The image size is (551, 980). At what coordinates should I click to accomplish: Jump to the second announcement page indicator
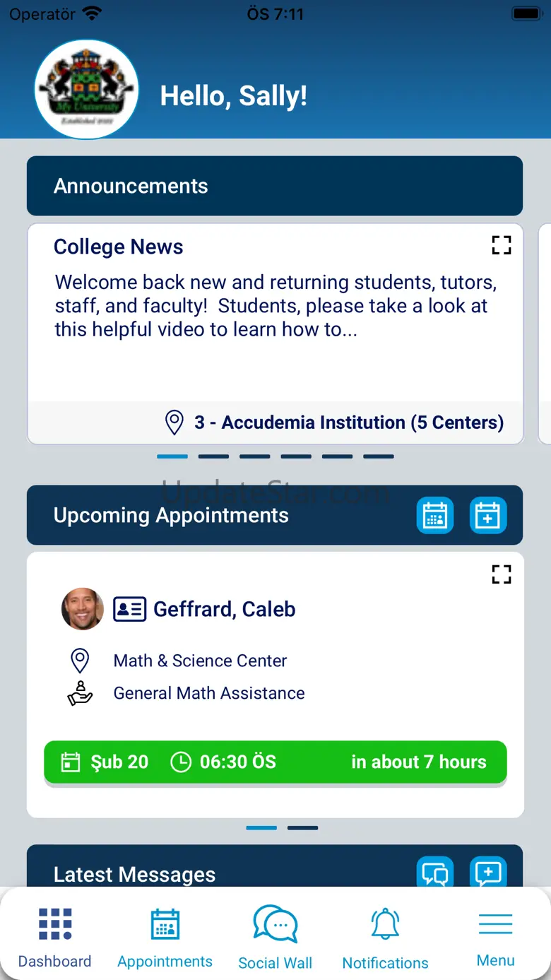[213, 456]
